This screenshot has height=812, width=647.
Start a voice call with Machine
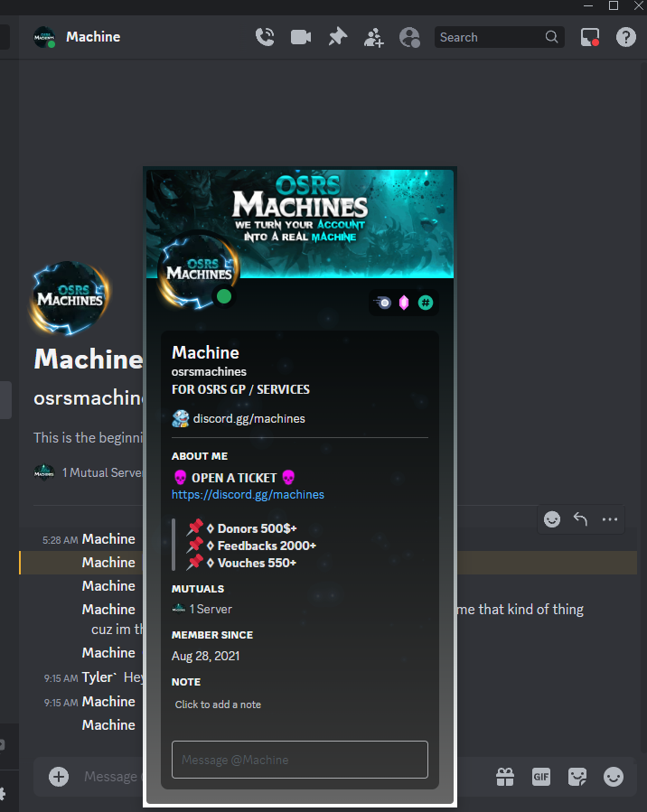pyautogui.click(x=265, y=37)
